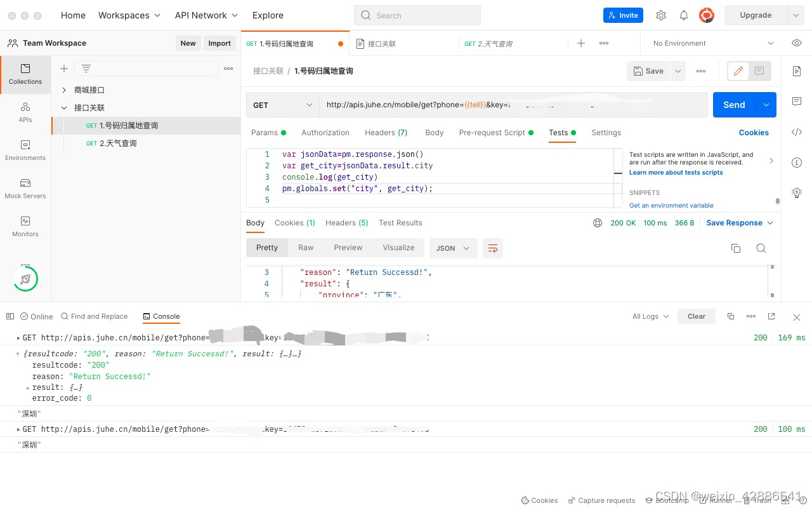
Task: Open the Send button dropdown arrow
Action: tap(766, 105)
